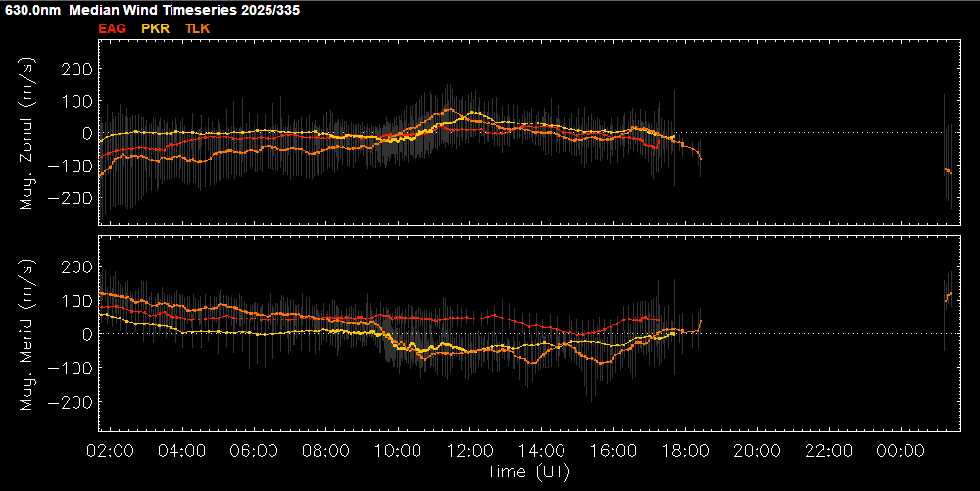Click the 'Time (UT)' axis title
The image size is (980, 491).
click(x=528, y=471)
